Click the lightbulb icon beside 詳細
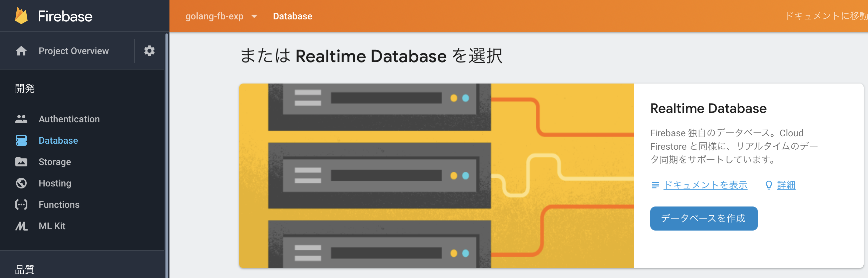868x278 pixels. [x=769, y=185]
